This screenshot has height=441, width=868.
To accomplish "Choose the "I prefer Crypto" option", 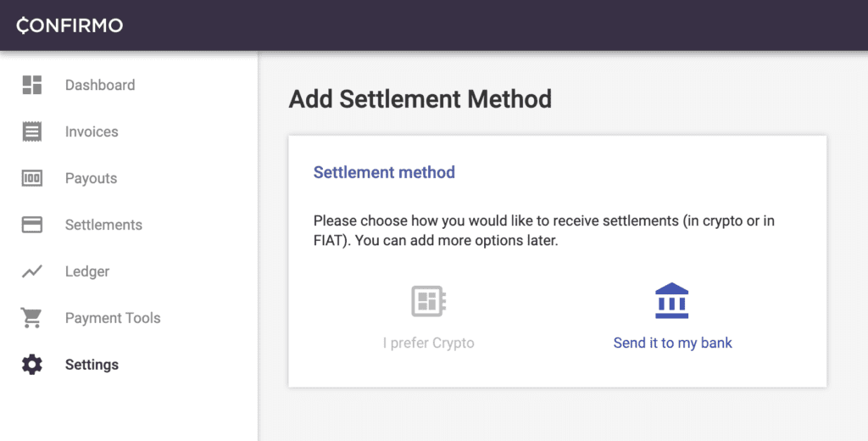I will point(428,343).
